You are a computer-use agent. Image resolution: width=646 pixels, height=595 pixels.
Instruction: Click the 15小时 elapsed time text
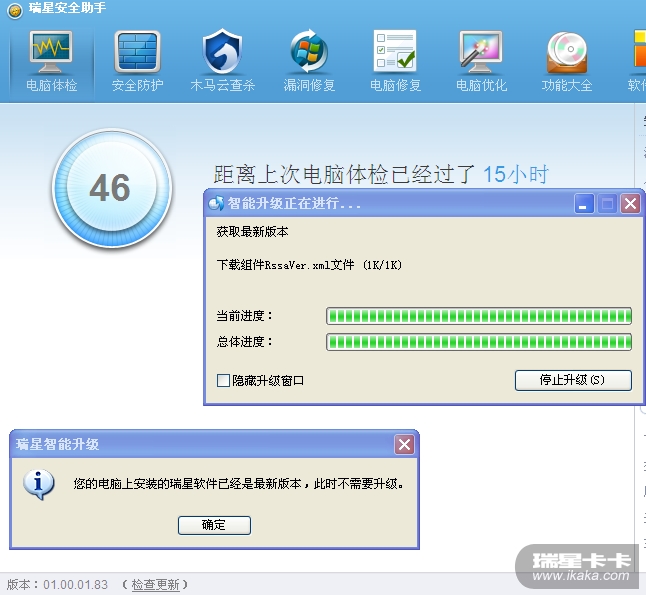(x=515, y=174)
